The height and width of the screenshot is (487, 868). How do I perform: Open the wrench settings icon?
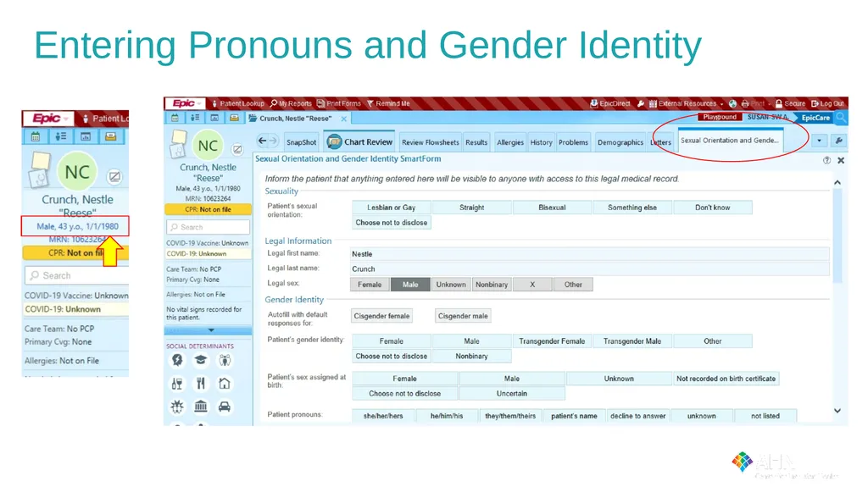[x=838, y=141]
